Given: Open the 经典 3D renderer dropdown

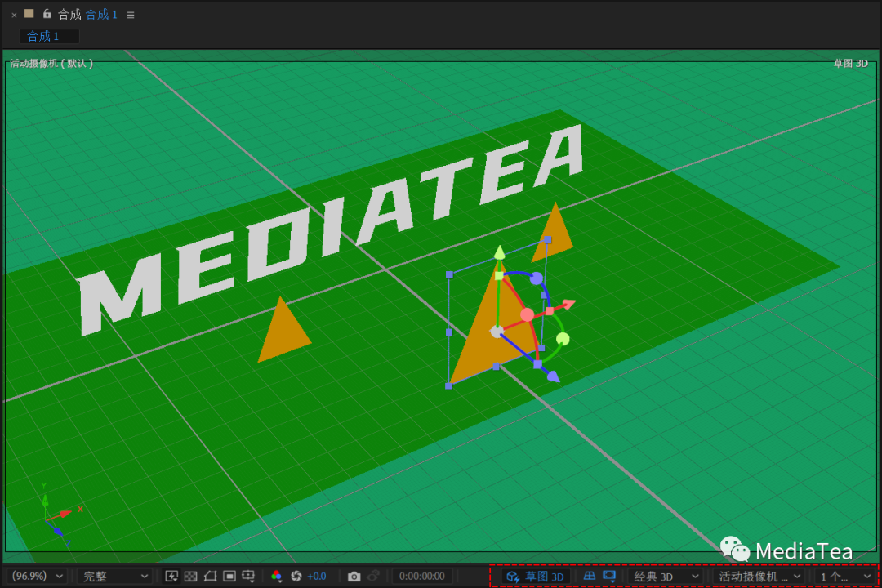Looking at the screenshot, I should point(666,577).
